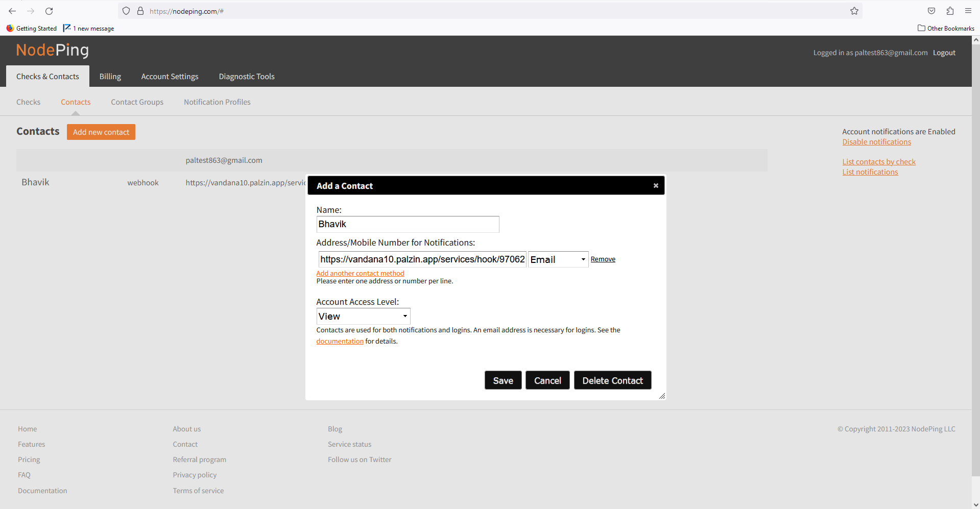Open the Pricing footer link
Viewport: 980px width, 509px height.
(x=29, y=460)
